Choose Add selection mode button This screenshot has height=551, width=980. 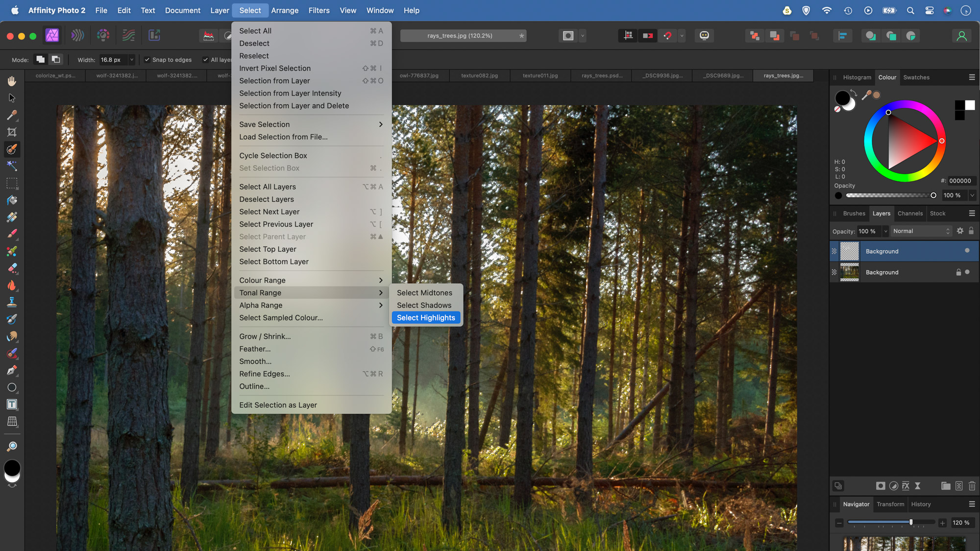[x=41, y=60]
